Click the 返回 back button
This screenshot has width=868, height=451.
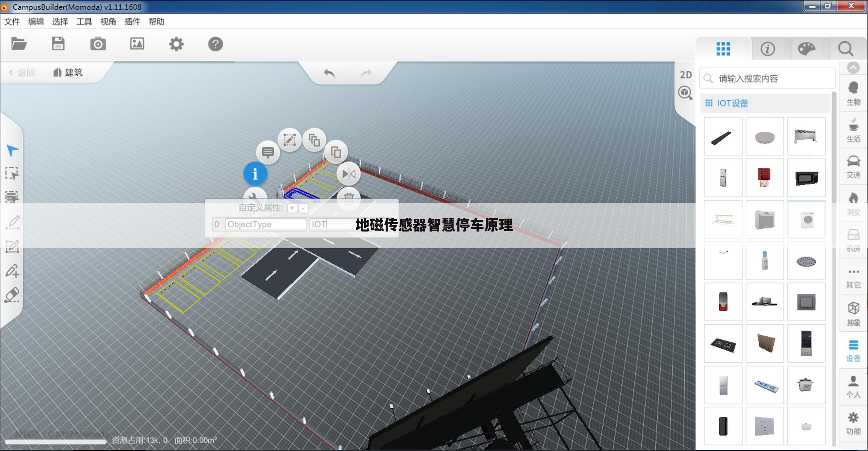click(22, 72)
